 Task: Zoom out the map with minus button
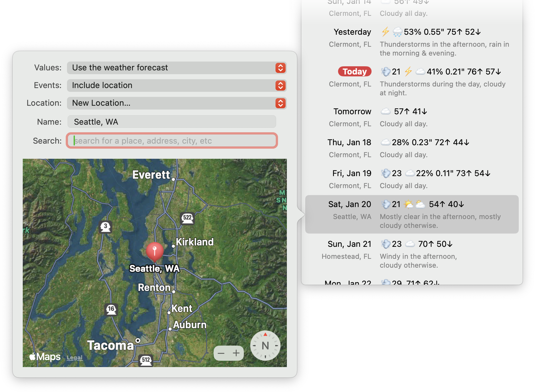221,353
